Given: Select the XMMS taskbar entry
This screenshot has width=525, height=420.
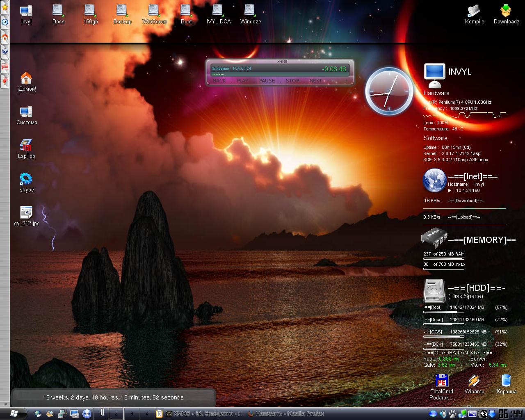Looking at the screenshot, I should (x=205, y=414).
